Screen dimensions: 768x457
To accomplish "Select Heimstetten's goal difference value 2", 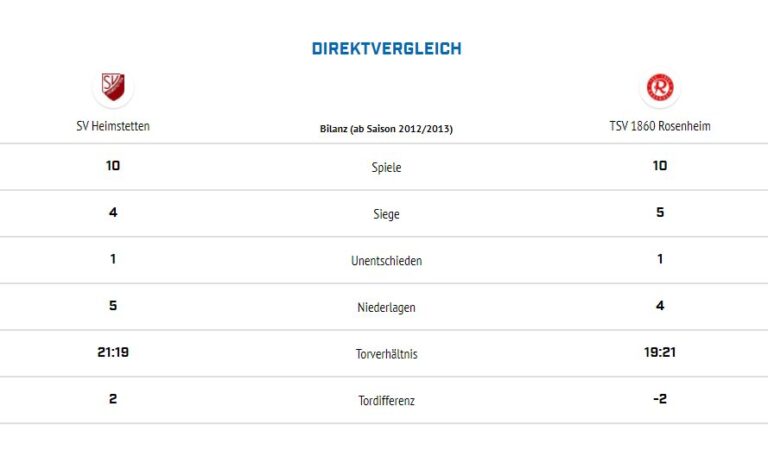I will pyautogui.click(x=113, y=399).
